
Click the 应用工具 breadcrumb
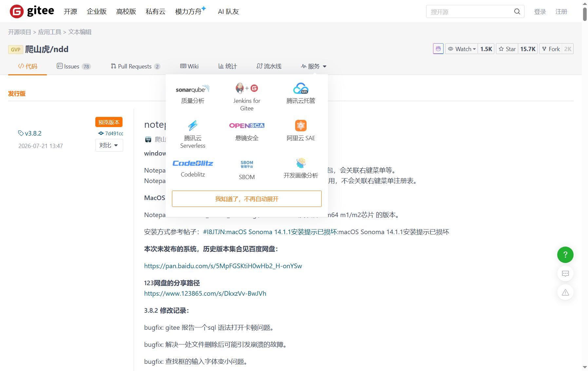[49, 32]
